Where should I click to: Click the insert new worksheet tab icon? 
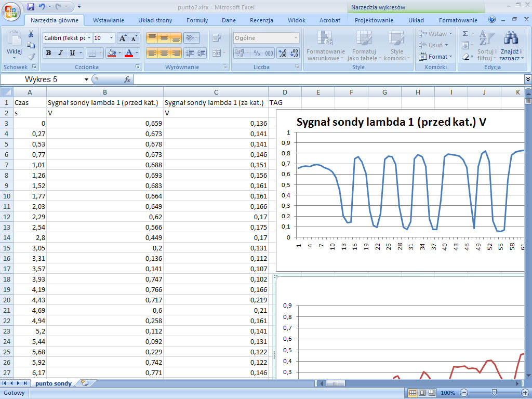tap(85, 383)
